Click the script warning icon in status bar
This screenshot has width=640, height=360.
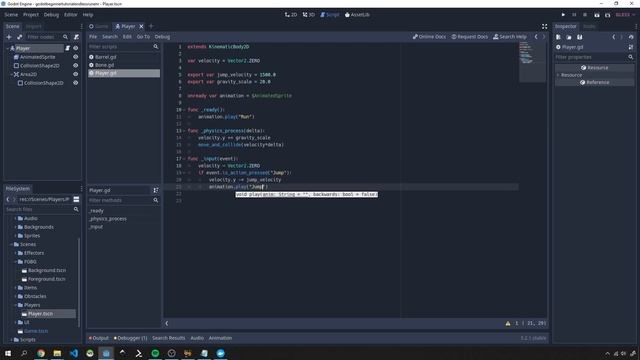point(508,323)
